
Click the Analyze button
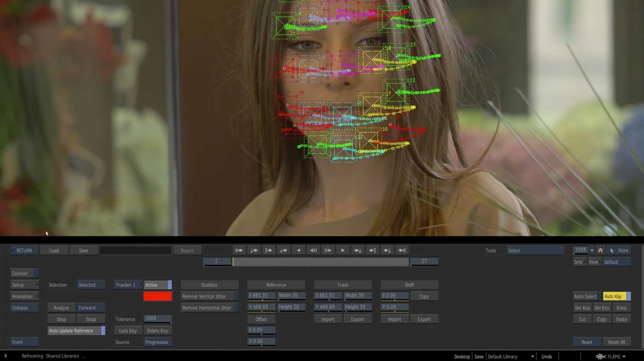tap(61, 308)
